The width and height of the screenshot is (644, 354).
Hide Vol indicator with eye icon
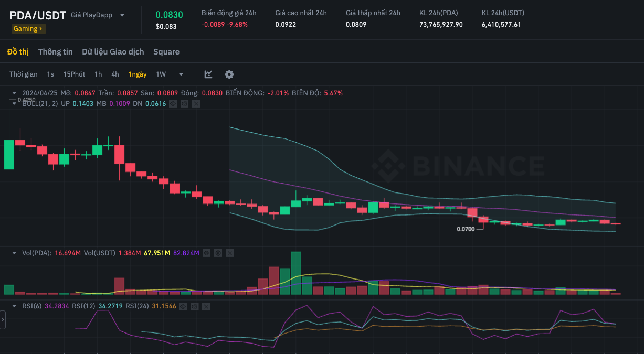tap(206, 253)
